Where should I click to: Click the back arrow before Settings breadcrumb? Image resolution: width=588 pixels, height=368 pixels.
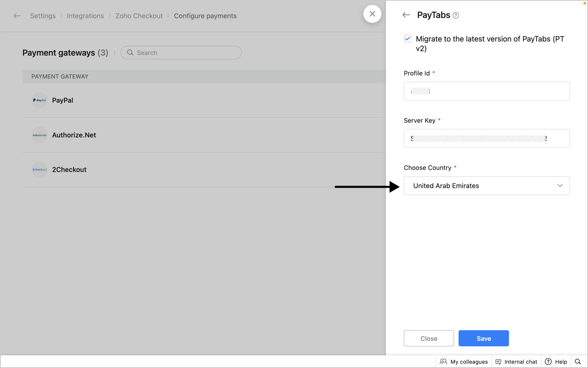[17, 16]
